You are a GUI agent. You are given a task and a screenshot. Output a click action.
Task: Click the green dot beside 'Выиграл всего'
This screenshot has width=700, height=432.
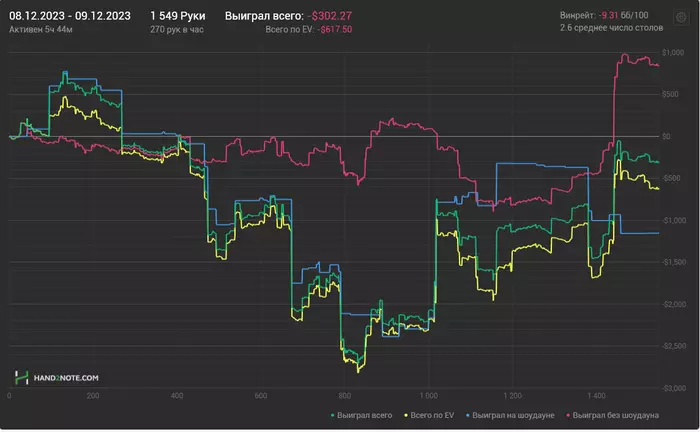[333, 413]
